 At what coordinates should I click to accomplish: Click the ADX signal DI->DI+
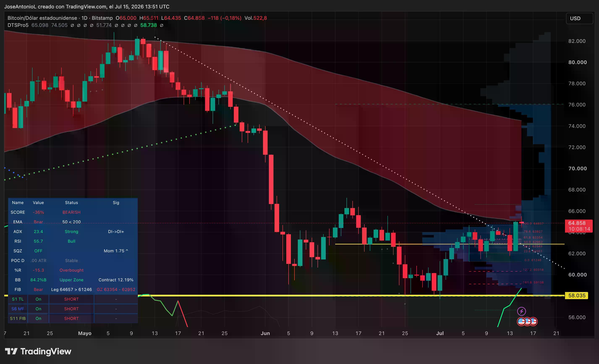coord(116,232)
